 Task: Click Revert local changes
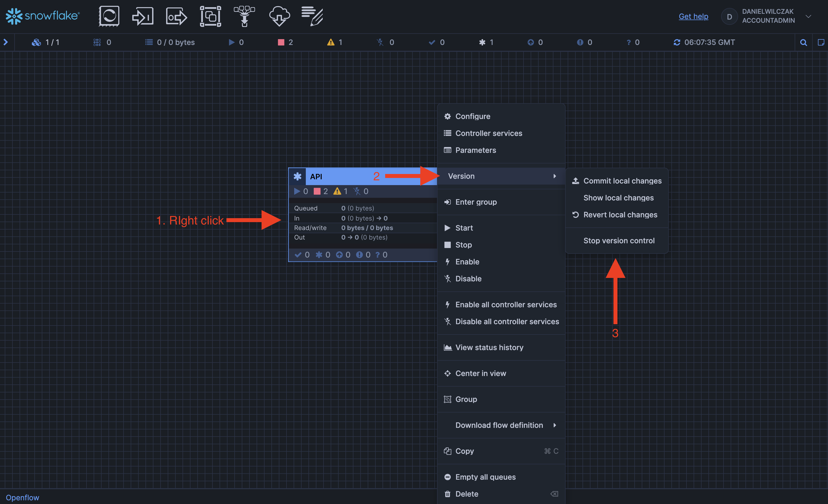point(620,215)
